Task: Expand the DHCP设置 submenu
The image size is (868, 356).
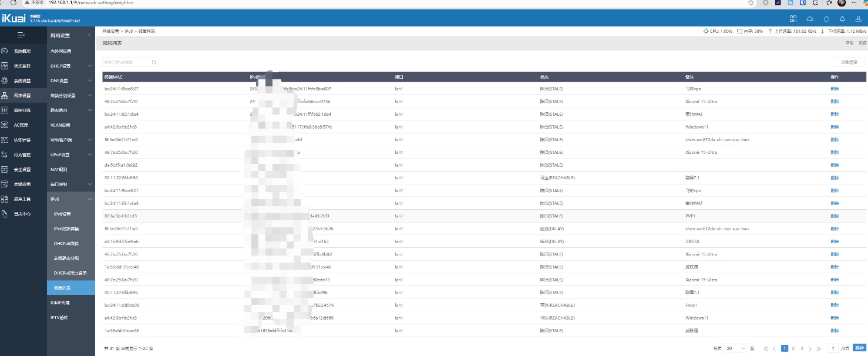Action: 90,66
